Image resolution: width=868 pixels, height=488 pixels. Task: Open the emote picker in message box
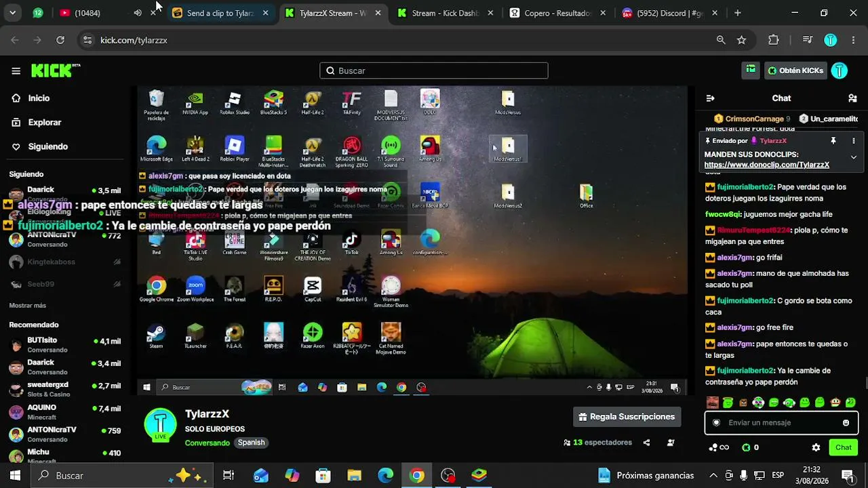[846, 423]
